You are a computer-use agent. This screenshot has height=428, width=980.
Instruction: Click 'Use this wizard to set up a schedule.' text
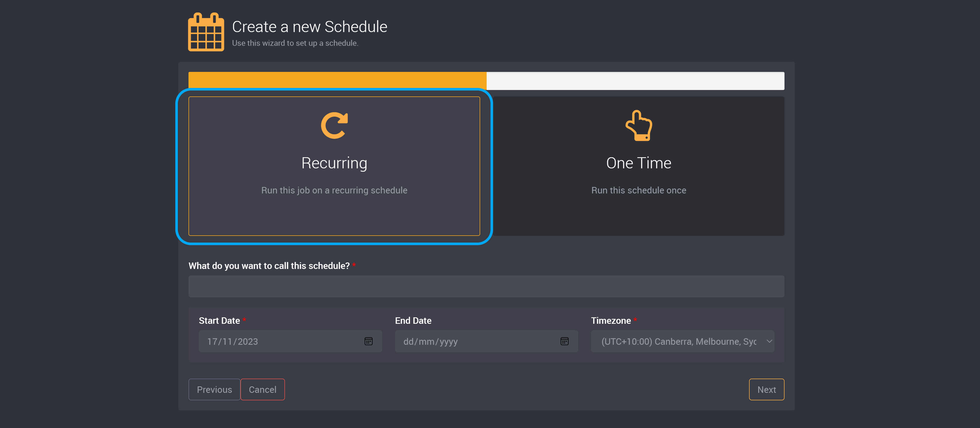pos(295,43)
